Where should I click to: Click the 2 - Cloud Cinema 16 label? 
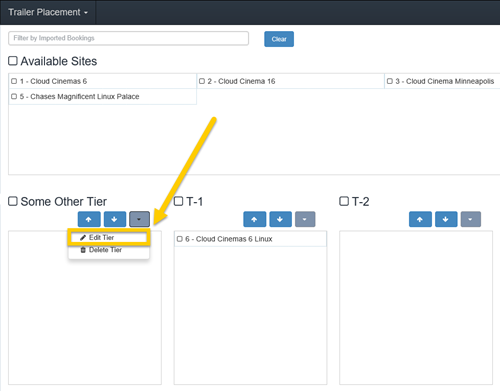tap(241, 81)
